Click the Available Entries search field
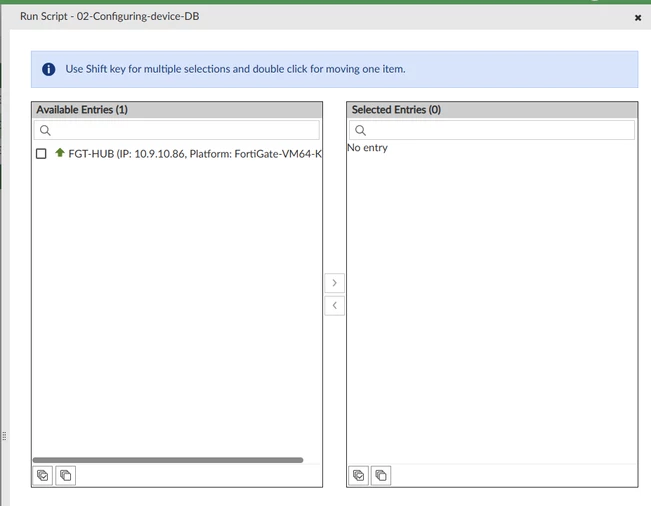The height and width of the screenshot is (506, 651). 177,130
